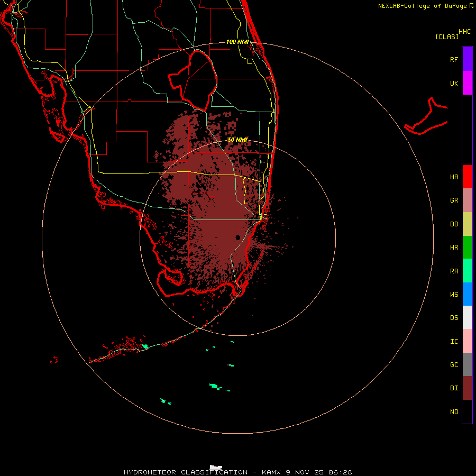The height and width of the screenshot is (476, 476).
Task: Click the "RF" legend label
Action: pos(454,59)
